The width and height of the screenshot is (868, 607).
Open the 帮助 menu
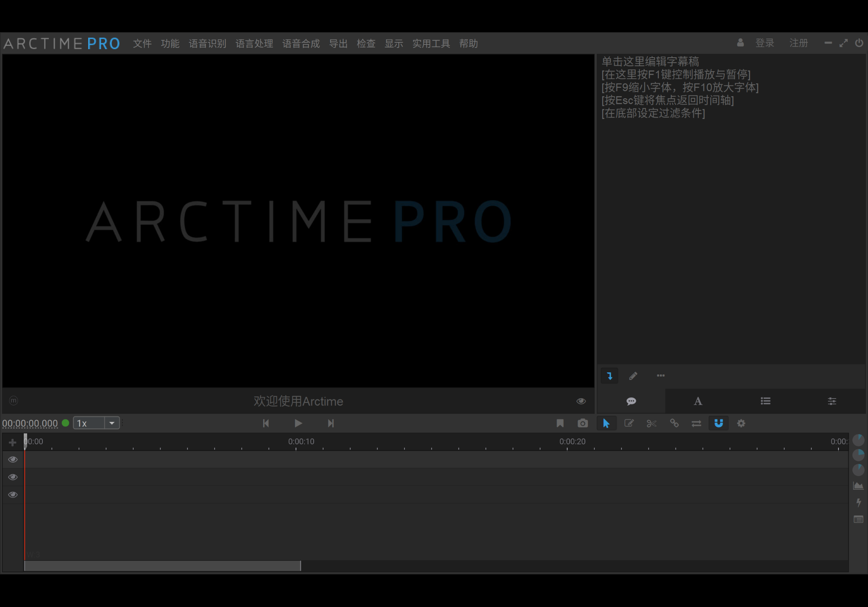point(468,44)
